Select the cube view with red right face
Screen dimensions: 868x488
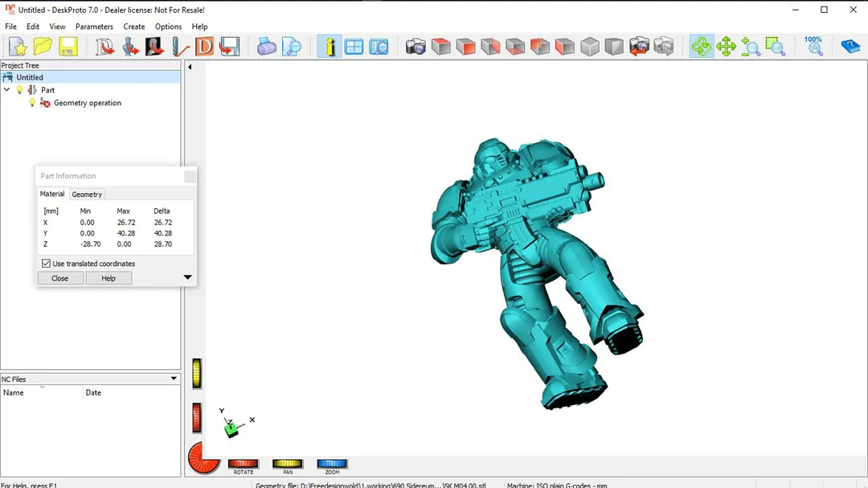(490, 47)
